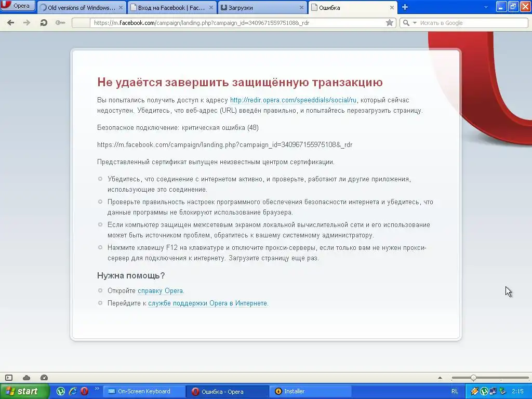
Task: Close the Загрузки tab
Action: [302, 7]
